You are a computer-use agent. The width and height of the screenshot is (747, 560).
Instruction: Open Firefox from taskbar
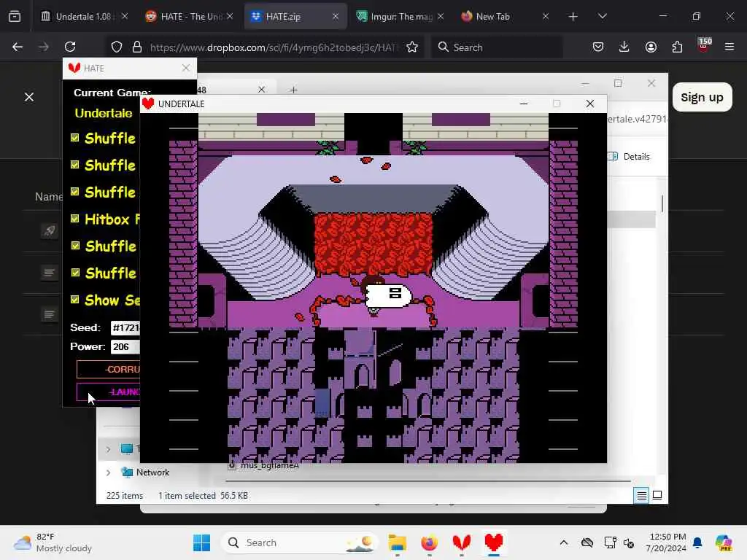(x=429, y=542)
